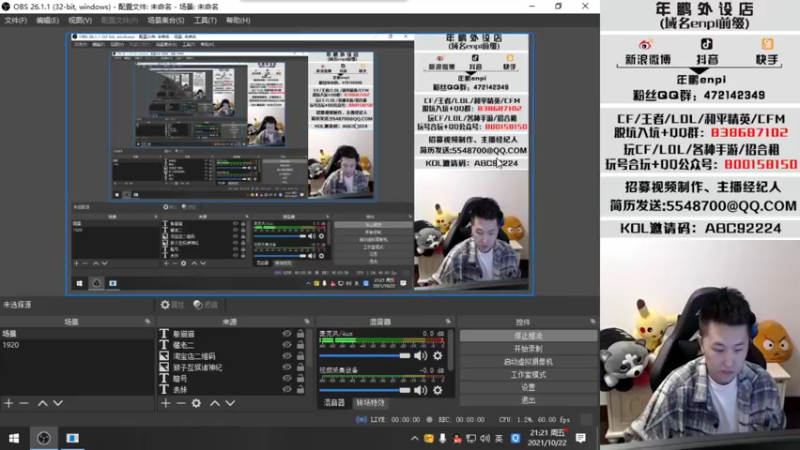Click the 英 input method indicator
The width and height of the screenshot is (800, 450).
click(x=499, y=438)
